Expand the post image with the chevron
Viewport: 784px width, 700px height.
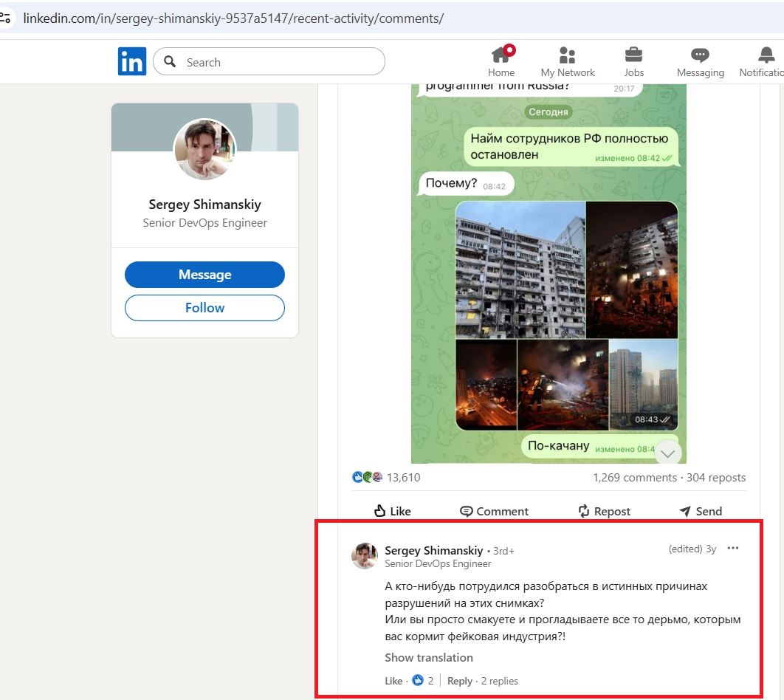point(667,451)
